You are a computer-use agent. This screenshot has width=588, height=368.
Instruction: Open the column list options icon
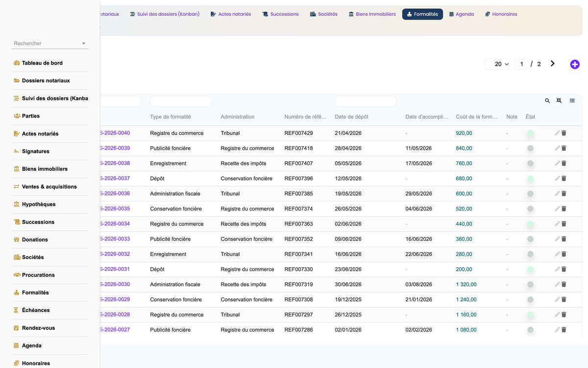coord(572,101)
